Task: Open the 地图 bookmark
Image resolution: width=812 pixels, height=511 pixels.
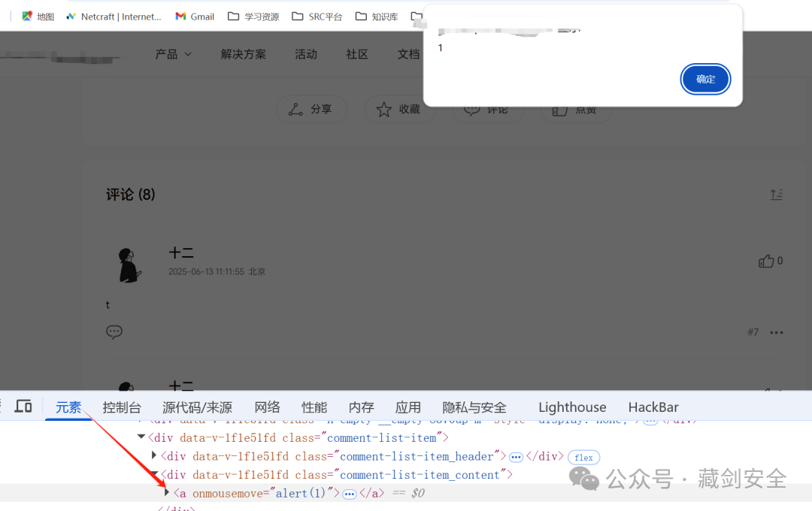Action: [37, 16]
